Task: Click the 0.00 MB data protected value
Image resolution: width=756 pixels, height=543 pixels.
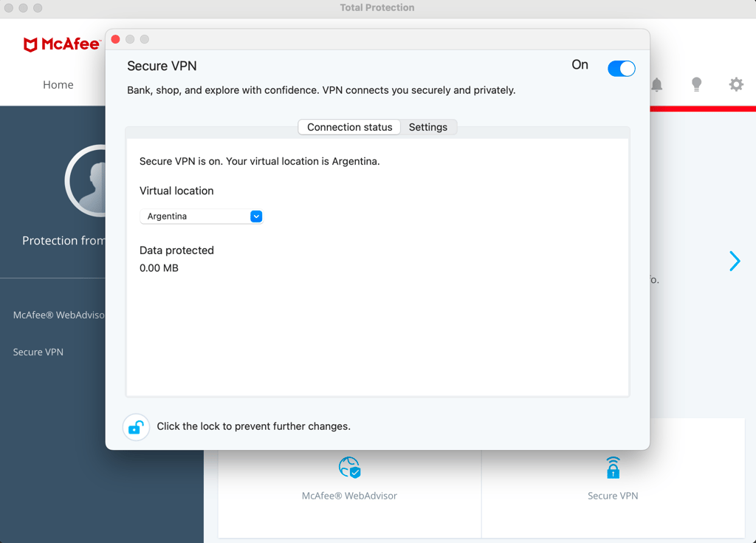Action: 159,268
